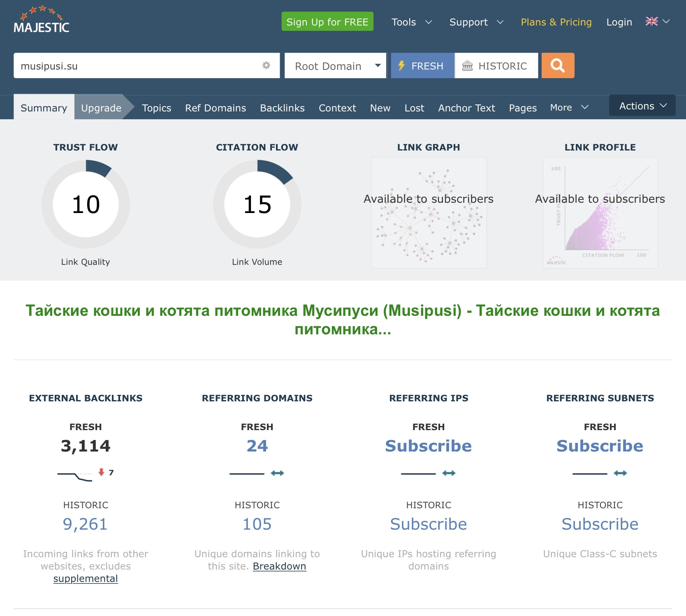Select the Summary tab
686x616 pixels.
pyautogui.click(x=44, y=107)
